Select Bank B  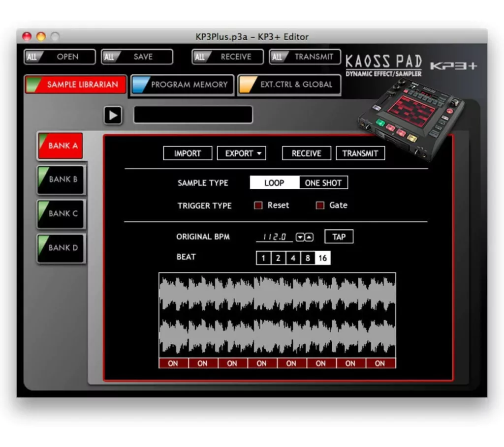point(61,179)
